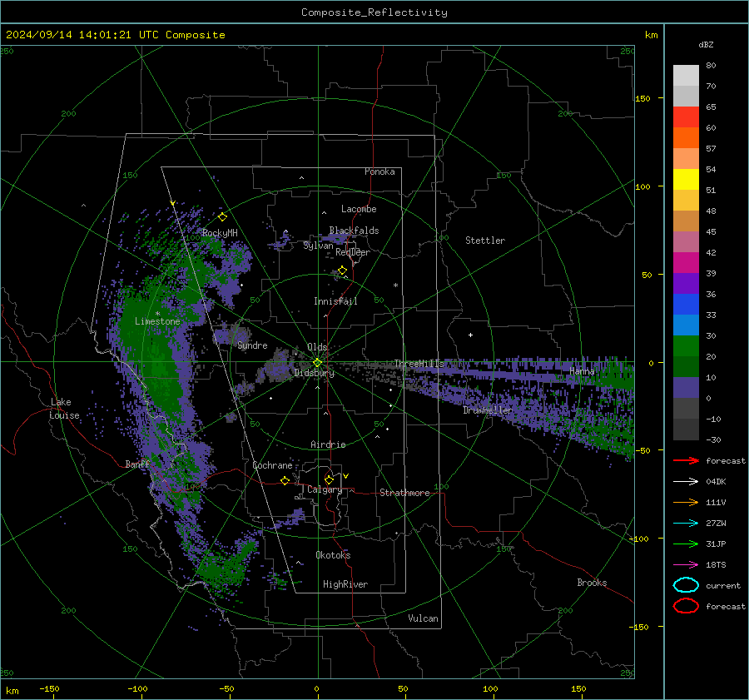Click the yellow 51-54 dBZ swatch
Screen dimensions: 749x700
tap(686, 180)
